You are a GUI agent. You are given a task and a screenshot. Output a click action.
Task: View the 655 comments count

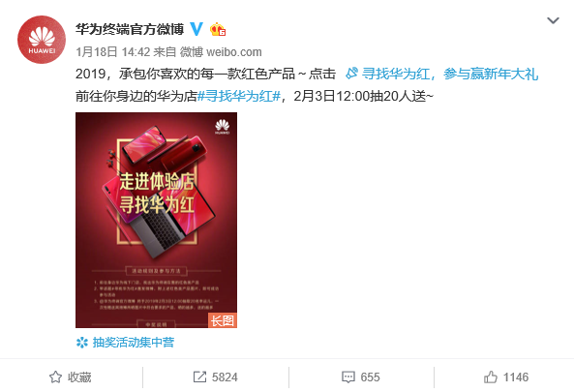coord(370,377)
